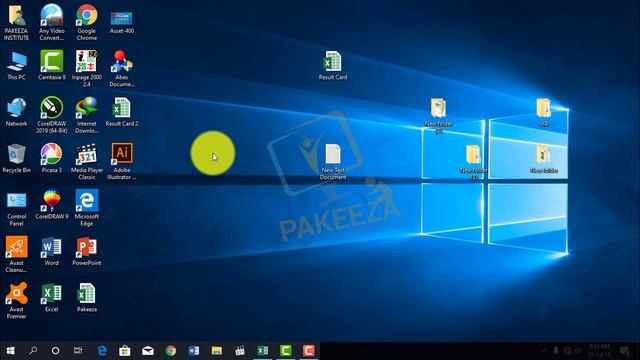
Task: Switch to Excel on the taskbar
Action: [x=263, y=351]
